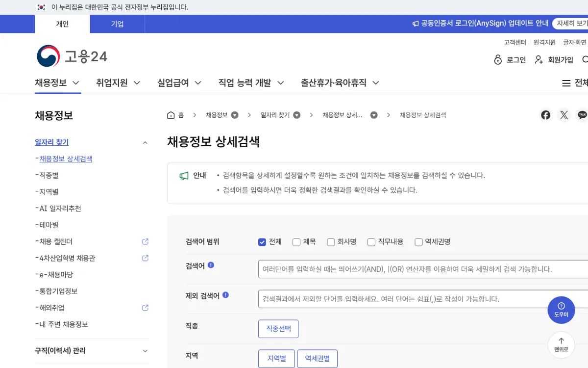Viewport: 588px width, 368px height.
Task: Open the 글자·화면 settings link
Action: coord(575,42)
